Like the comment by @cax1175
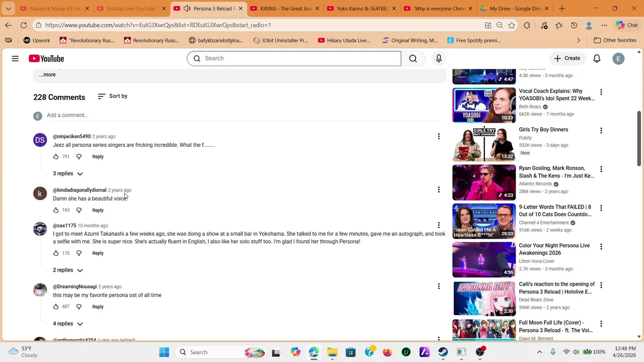This screenshot has height=362, width=644. pos(56,253)
